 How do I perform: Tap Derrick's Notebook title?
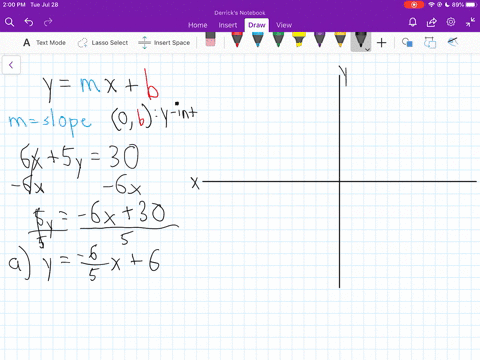[240, 13]
